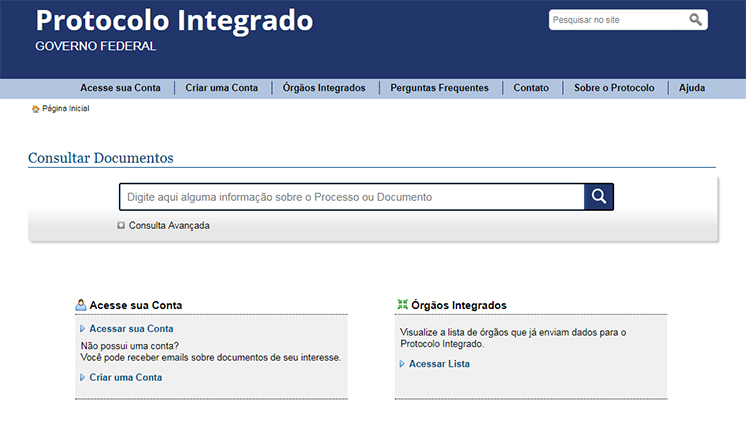Image resolution: width=746 pixels, height=423 pixels.
Task: Focus the Processo ou Documento search field
Action: pos(352,197)
